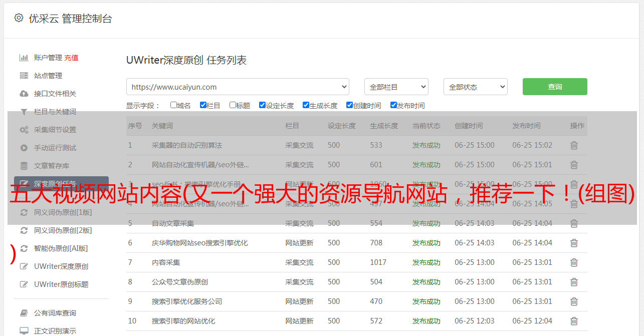The image size is (644, 336).
Task: Toggle the 生成长度 checkbox
Action: coord(306,105)
